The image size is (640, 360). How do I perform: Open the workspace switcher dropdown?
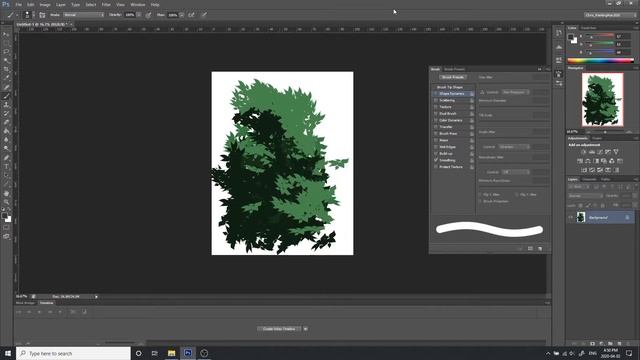pos(610,15)
